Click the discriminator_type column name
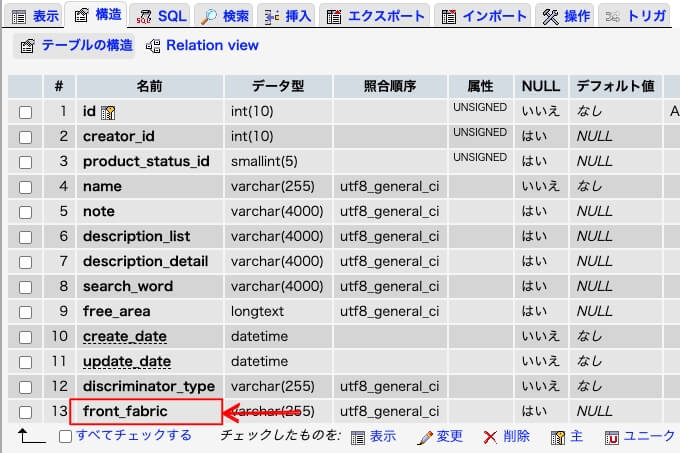Screen dimensions: 680x453 [149, 386]
